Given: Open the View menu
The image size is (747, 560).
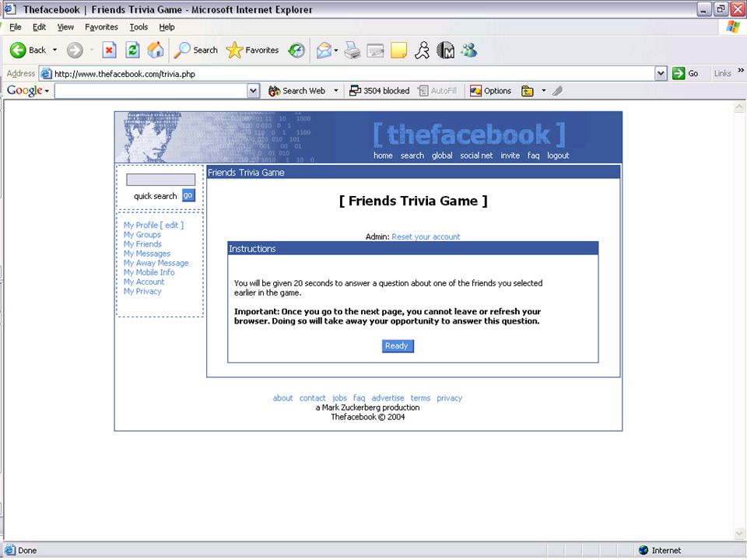Looking at the screenshot, I should pos(65,27).
